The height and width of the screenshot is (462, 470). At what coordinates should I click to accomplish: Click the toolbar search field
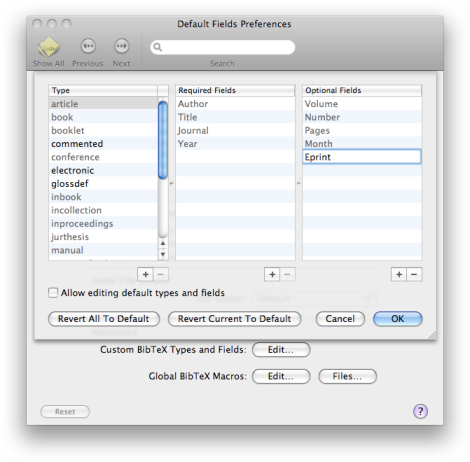point(223,47)
